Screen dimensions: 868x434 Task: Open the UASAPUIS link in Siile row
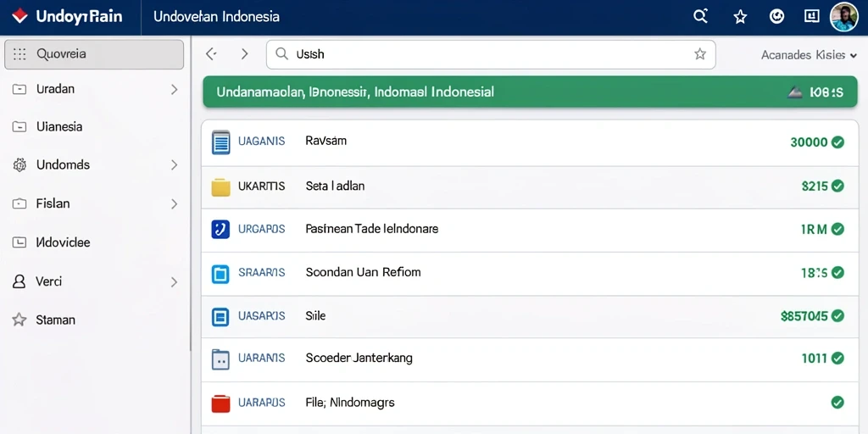pos(261,316)
